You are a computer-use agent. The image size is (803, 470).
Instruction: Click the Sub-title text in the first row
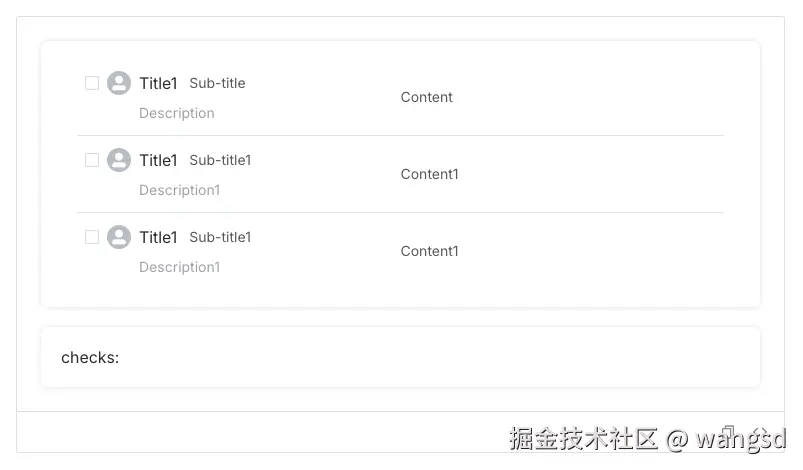point(217,83)
